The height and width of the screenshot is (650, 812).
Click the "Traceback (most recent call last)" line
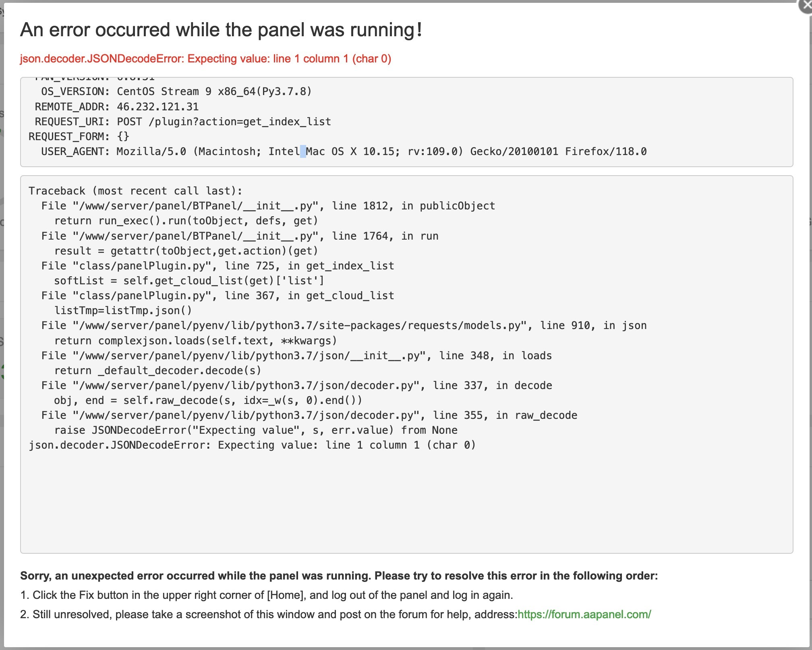pyautogui.click(x=135, y=191)
